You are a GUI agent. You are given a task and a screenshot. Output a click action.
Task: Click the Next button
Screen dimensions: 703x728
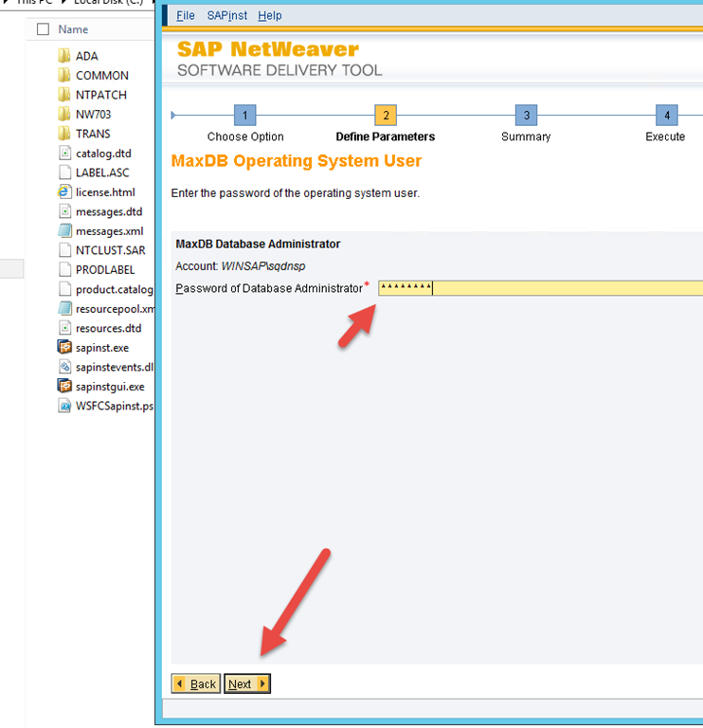(246, 683)
